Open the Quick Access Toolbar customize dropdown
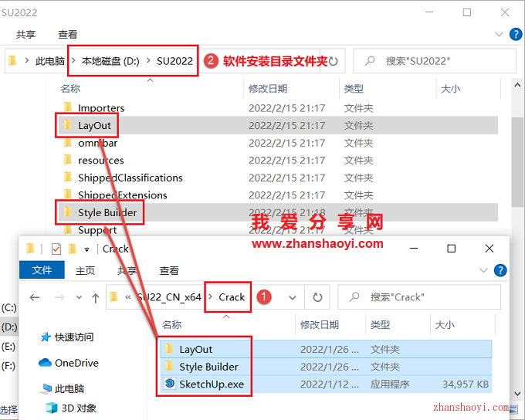525x420 pixels. pos(86,249)
